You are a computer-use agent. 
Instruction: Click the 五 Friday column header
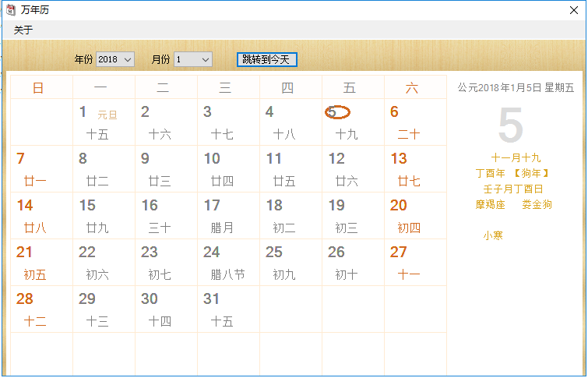point(353,87)
